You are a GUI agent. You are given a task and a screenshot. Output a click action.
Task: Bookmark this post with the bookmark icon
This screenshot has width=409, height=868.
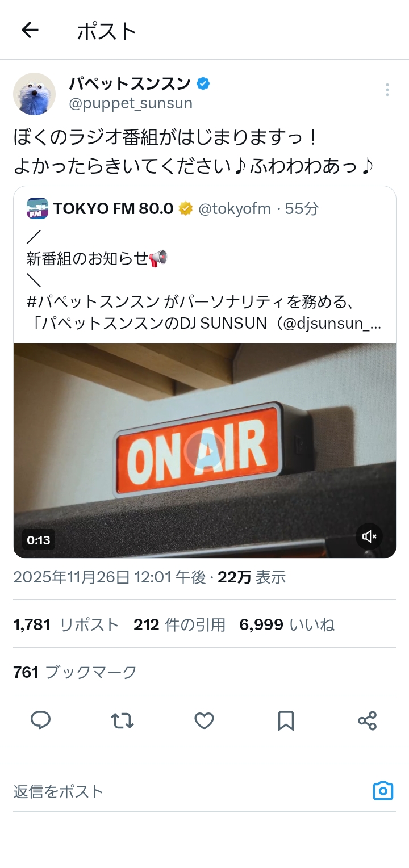click(286, 720)
